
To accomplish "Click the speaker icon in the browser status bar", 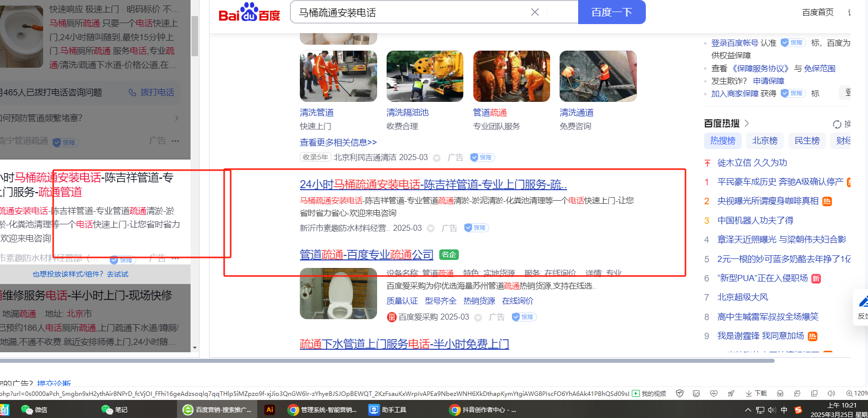I will pyautogui.click(x=831, y=393).
